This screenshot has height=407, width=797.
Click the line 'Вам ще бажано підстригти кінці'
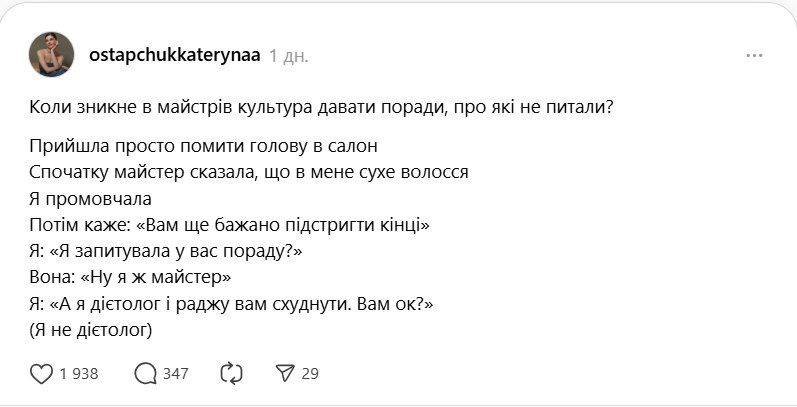point(230,224)
